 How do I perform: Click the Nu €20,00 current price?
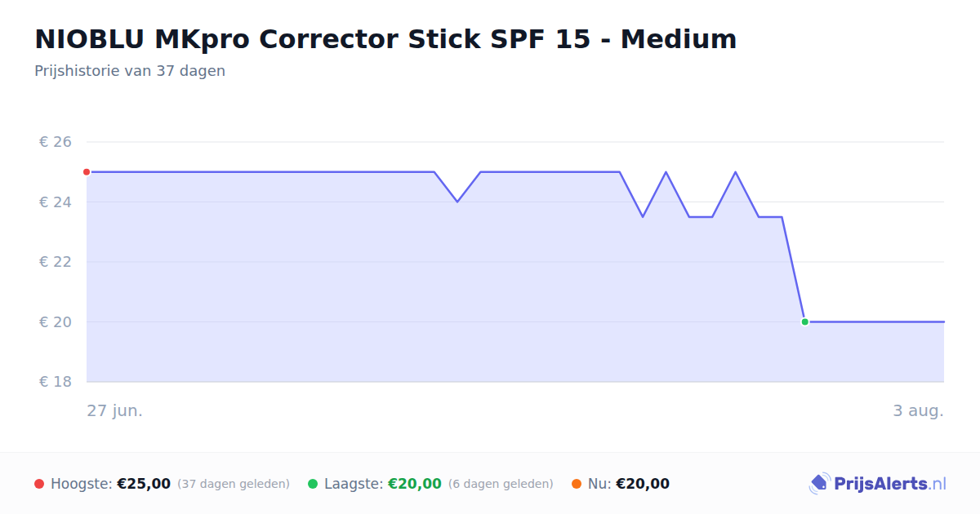point(643,484)
